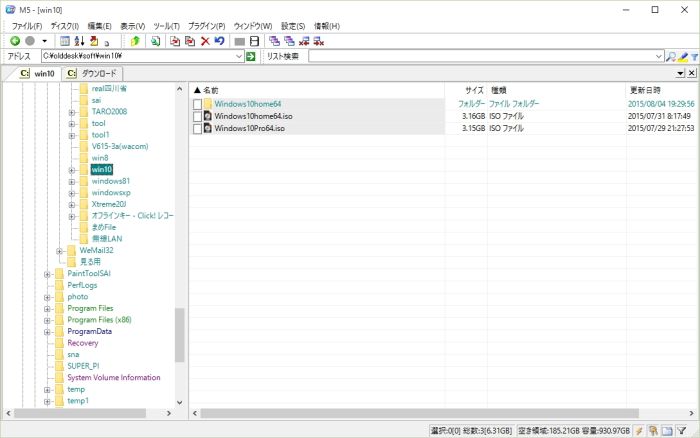Click the folder tree vertical scrollbar thumb
The height and width of the screenshot is (438, 700).
coord(180,335)
